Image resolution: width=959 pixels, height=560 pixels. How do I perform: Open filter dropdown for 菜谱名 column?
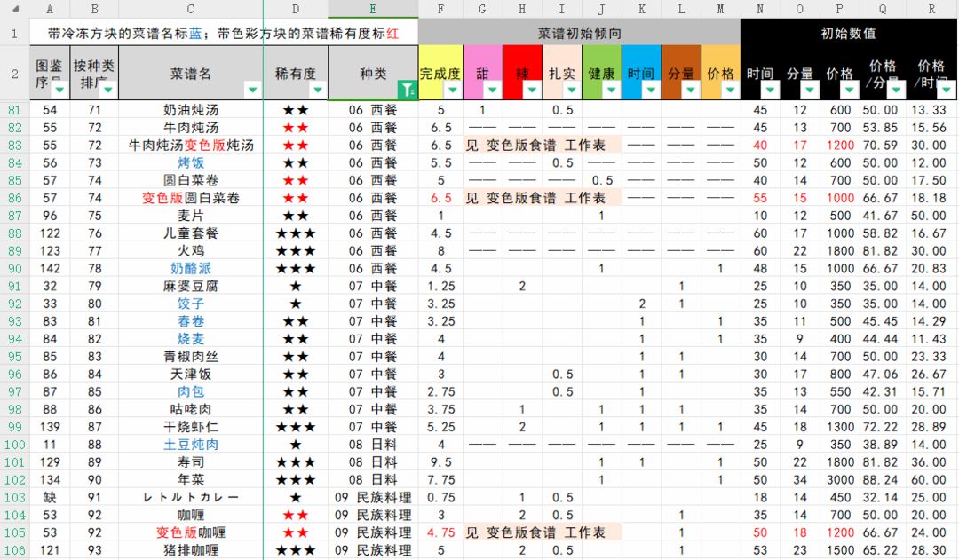[x=252, y=91]
